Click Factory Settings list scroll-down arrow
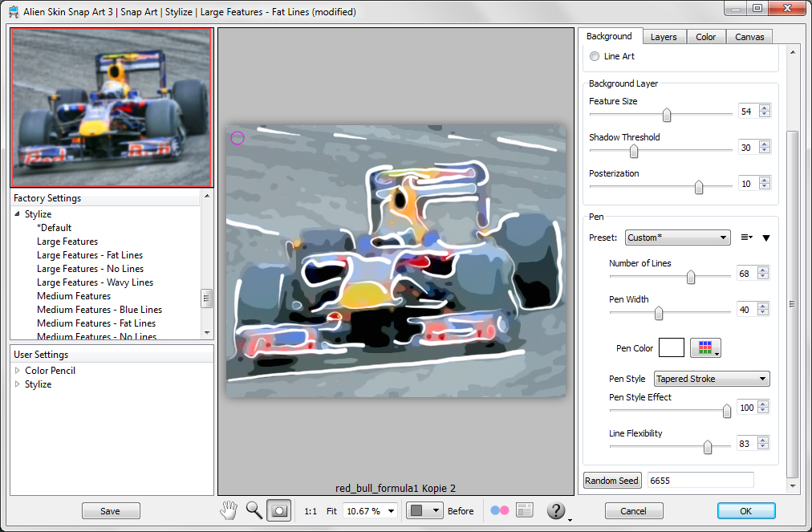This screenshot has height=532, width=812. [x=207, y=333]
